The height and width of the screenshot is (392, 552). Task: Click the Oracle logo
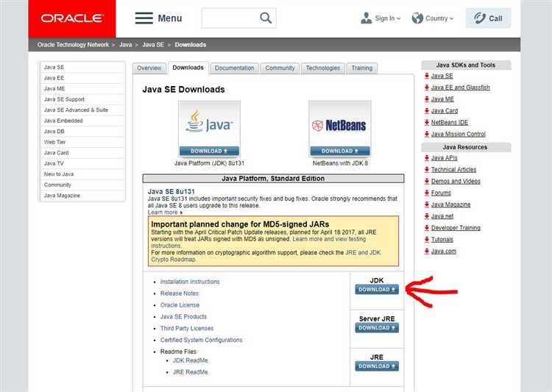(x=72, y=18)
